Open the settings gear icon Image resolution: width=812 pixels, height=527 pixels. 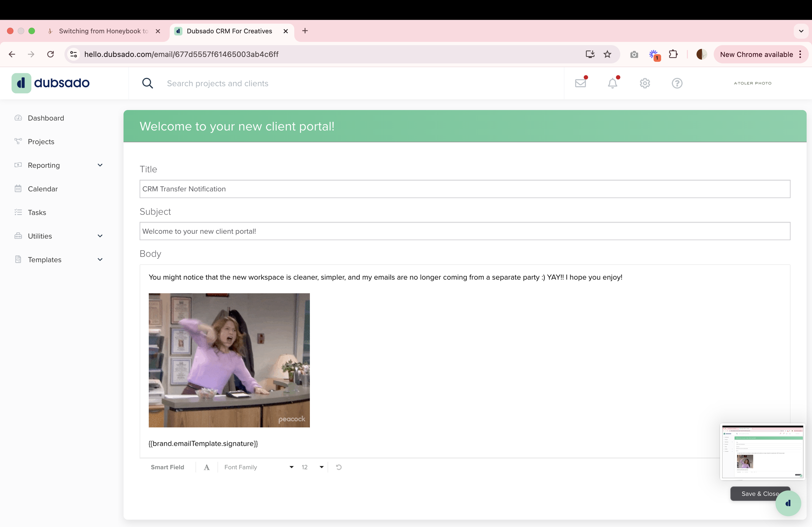point(644,83)
